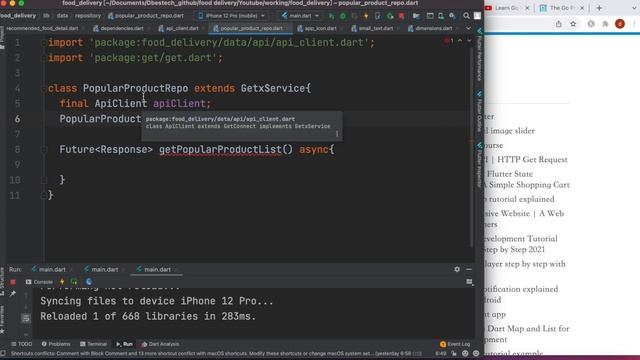Viewport: 640px width, 360px height.
Task: Open HTTP Get Request link in browser
Action: [x=525, y=160]
